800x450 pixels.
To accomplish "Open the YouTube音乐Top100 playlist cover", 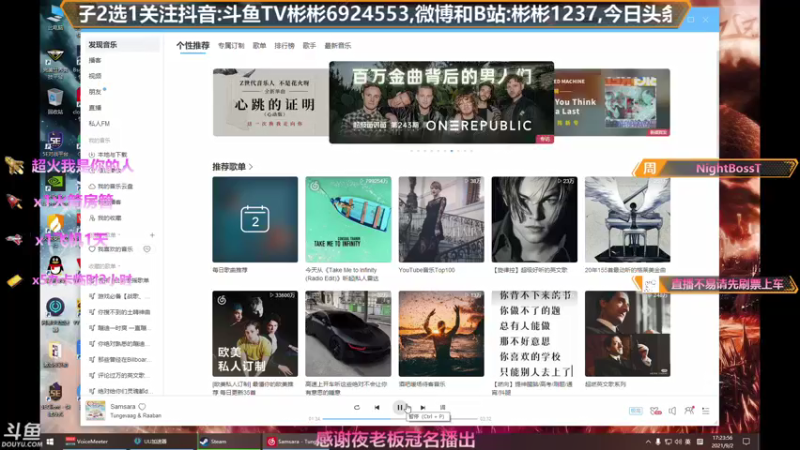I will [441, 219].
